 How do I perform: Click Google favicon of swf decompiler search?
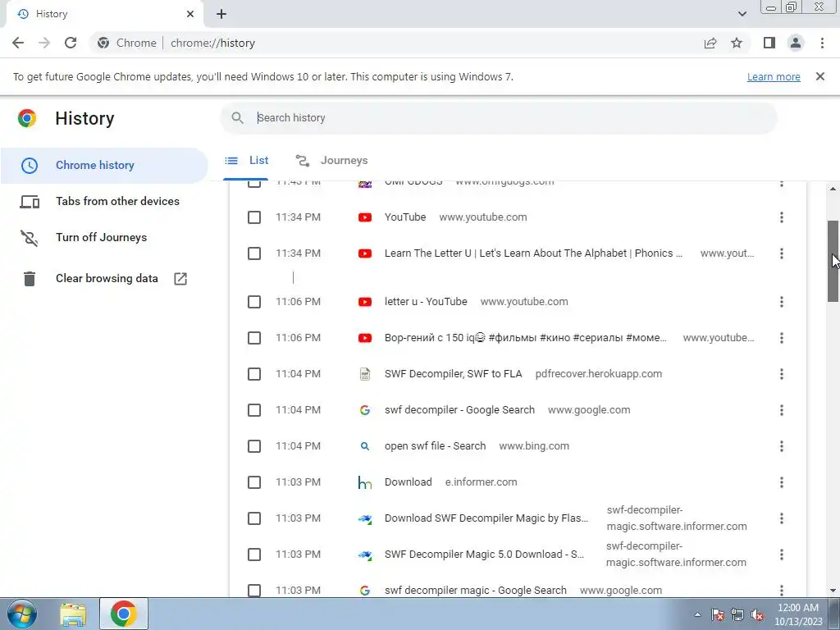click(365, 410)
